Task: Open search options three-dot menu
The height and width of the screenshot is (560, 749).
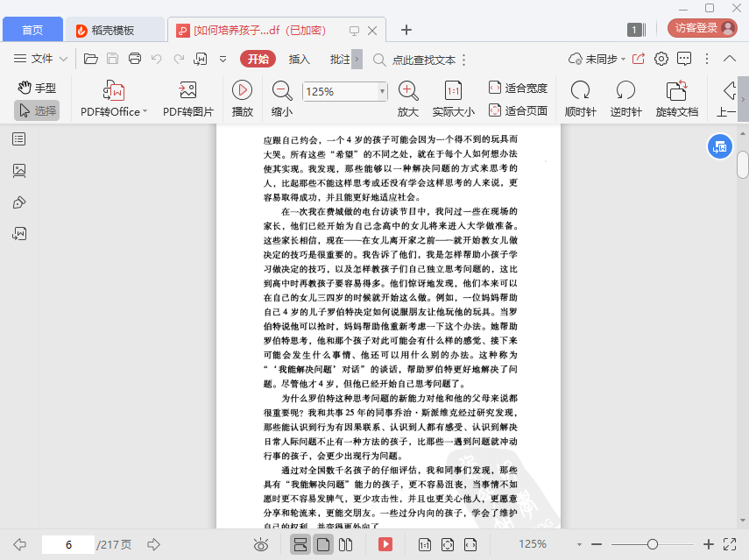Action: click(463, 60)
